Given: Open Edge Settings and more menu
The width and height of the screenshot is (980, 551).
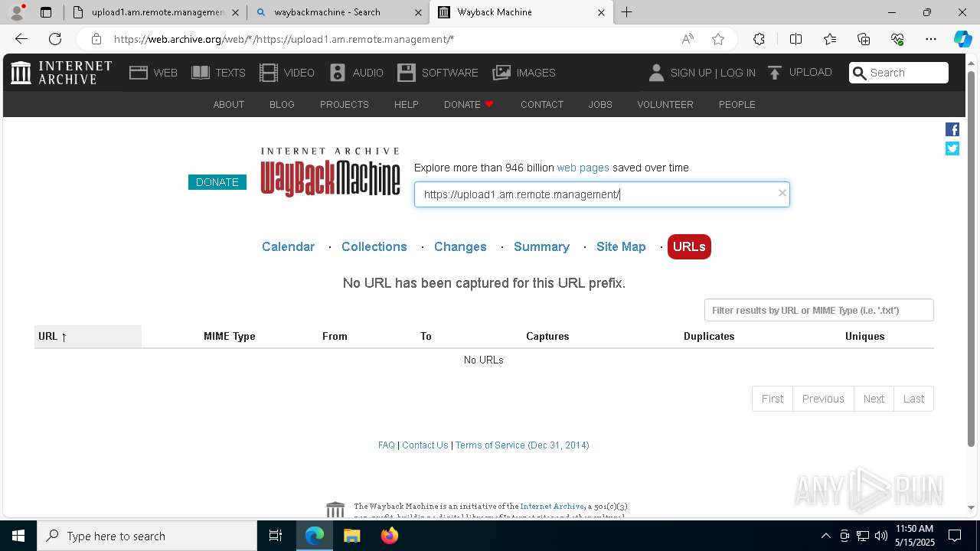Looking at the screenshot, I should (x=931, y=39).
